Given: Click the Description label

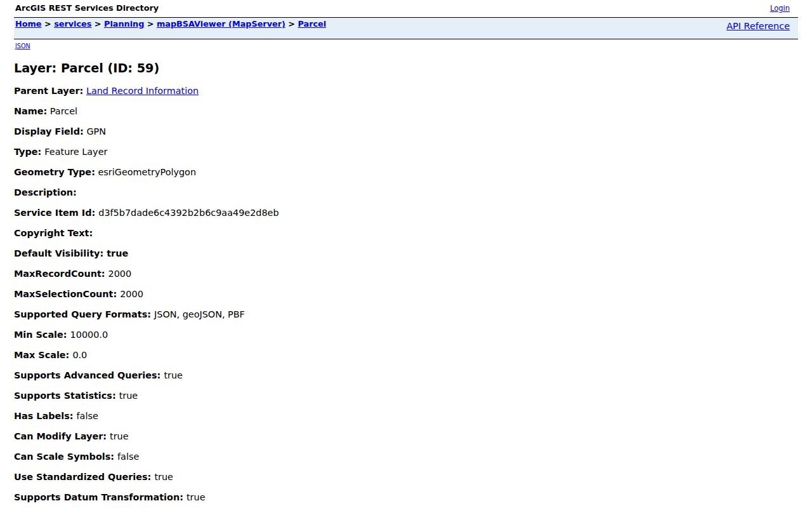Looking at the screenshot, I should (45, 192).
